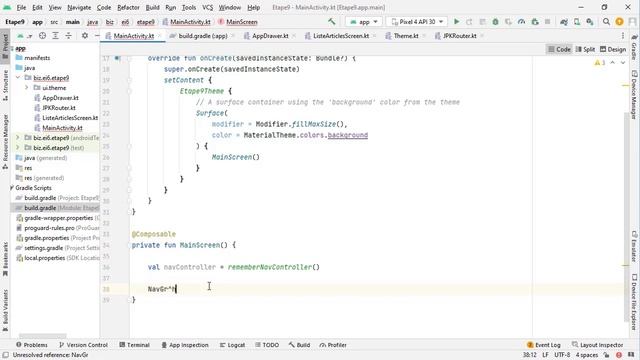The image size is (640, 360).
Task: Run the app with green play button
Action: point(457,22)
